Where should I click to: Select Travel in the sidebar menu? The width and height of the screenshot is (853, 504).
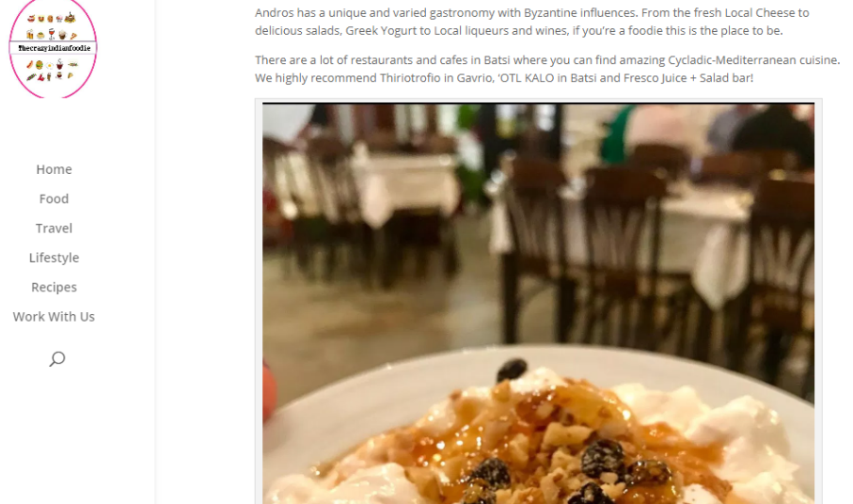pos(54,228)
